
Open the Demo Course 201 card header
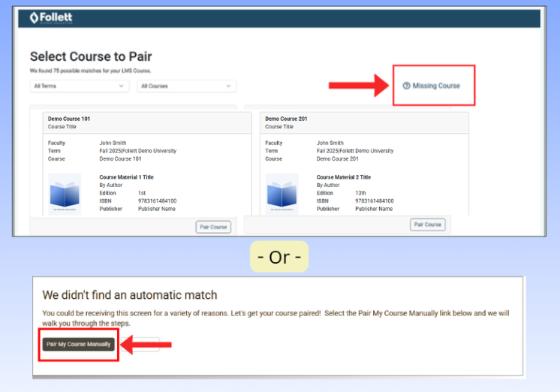(364, 122)
